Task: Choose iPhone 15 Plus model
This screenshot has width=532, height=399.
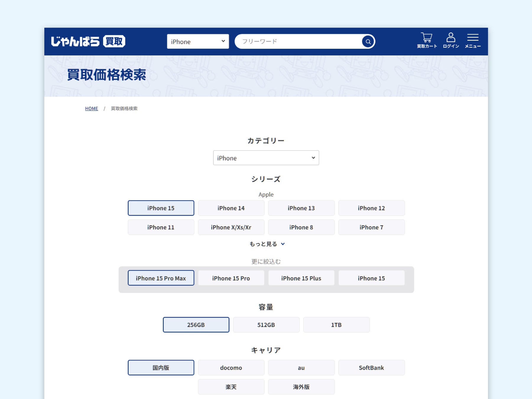Action: coord(301,278)
